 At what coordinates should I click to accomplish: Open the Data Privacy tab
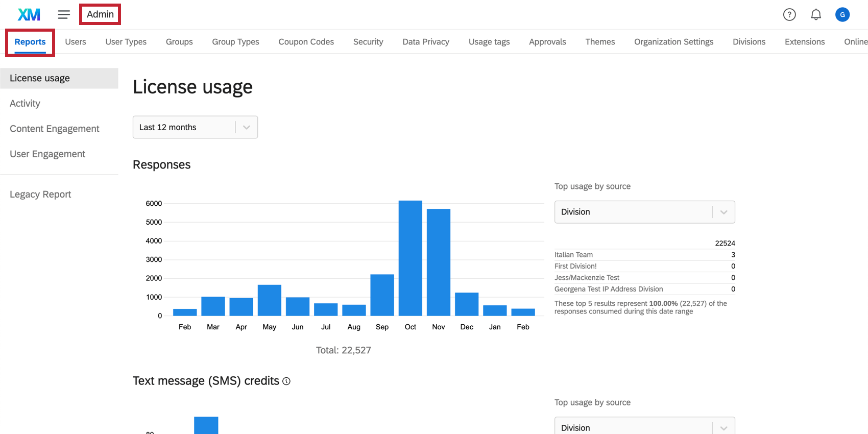tap(426, 42)
